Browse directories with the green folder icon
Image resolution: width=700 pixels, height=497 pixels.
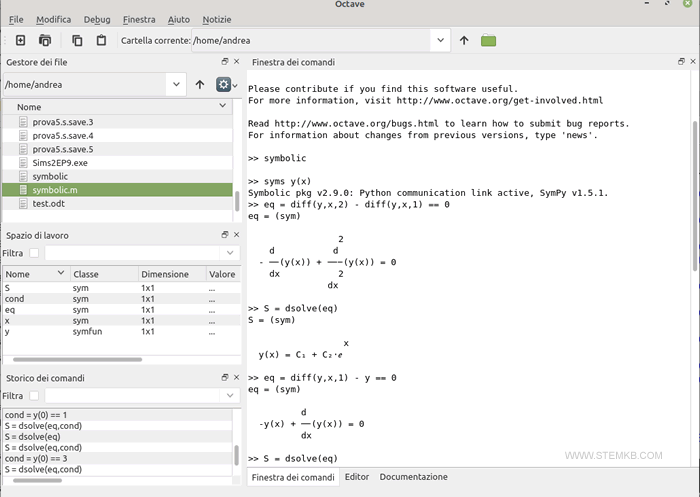tap(488, 40)
